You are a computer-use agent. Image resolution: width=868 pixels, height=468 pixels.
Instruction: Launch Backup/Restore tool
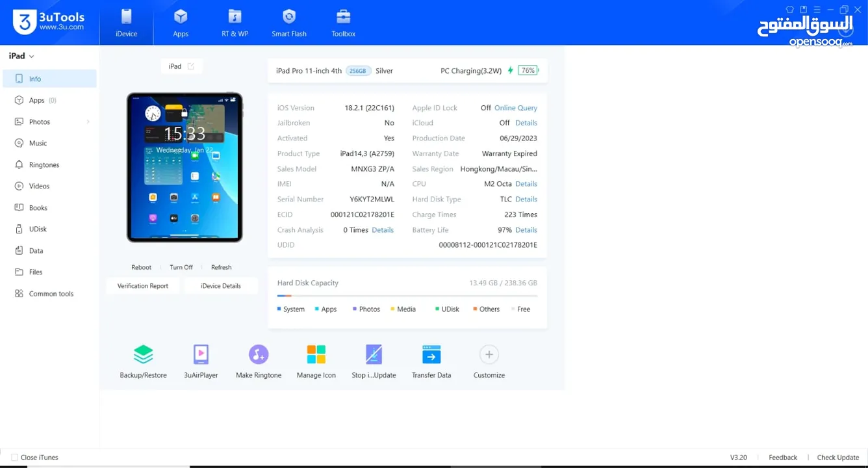coord(143,361)
